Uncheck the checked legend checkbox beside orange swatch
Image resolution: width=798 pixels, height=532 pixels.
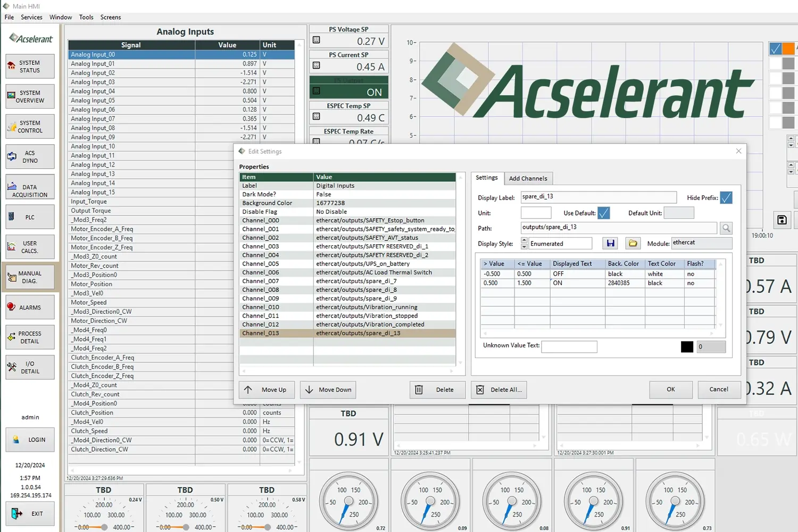point(776,49)
